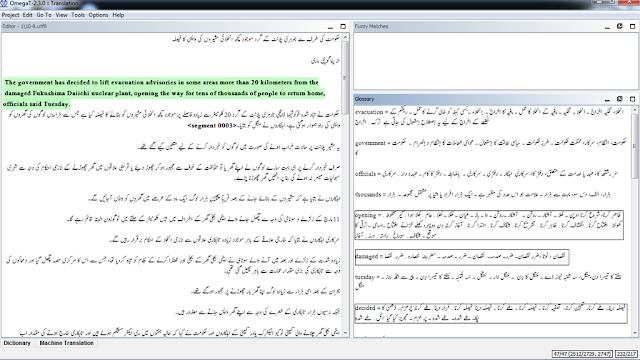Open the View menu
Image resolution: width=640 pixels, height=360 pixels.
[x=61, y=15]
